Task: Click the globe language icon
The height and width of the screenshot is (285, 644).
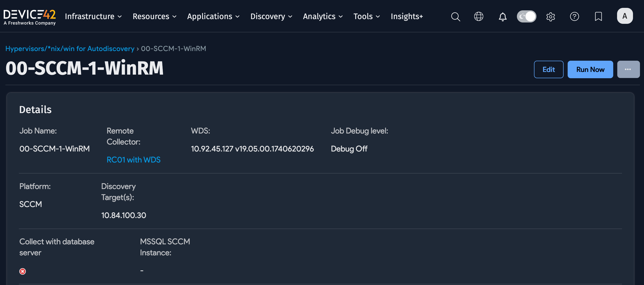Action: point(479,16)
